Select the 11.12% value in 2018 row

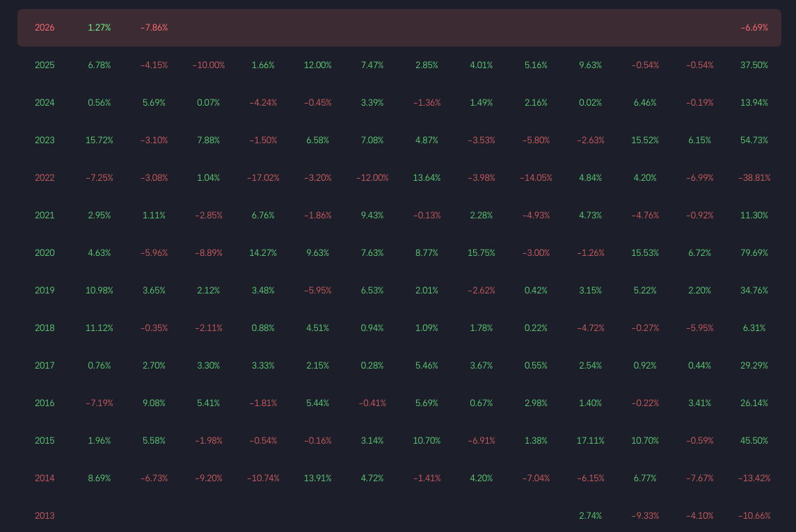(x=99, y=328)
